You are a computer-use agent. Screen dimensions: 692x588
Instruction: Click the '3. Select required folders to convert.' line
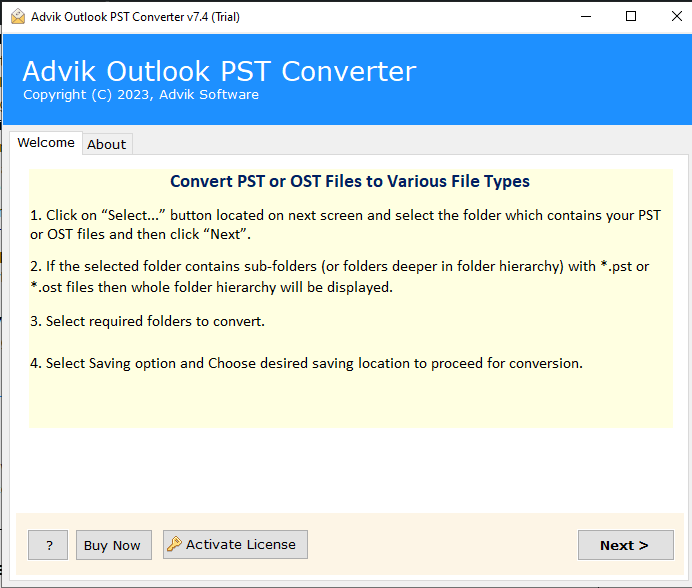(x=147, y=321)
